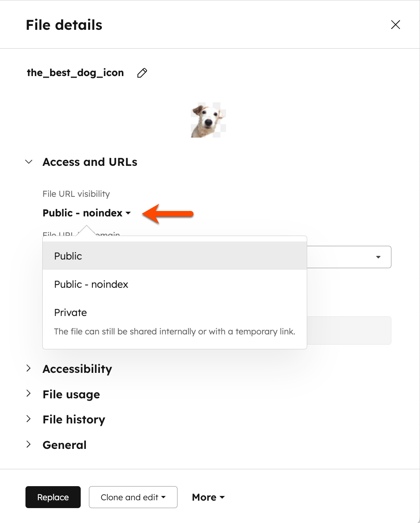This screenshot has width=420, height=523.
Task: Close the File details dialog
Action: (x=395, y=25)
